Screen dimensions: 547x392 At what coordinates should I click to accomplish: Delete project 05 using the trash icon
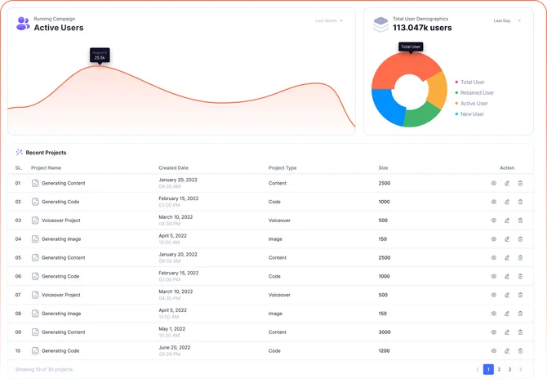(520, 257)
